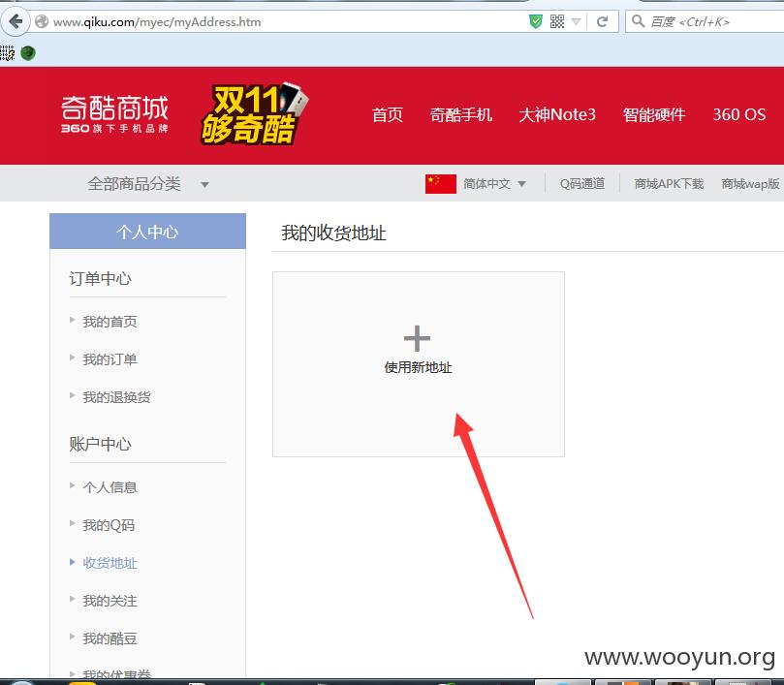Open the 简体中文 language dropdown
Screen dimensions: 784x685
(494, 183)
